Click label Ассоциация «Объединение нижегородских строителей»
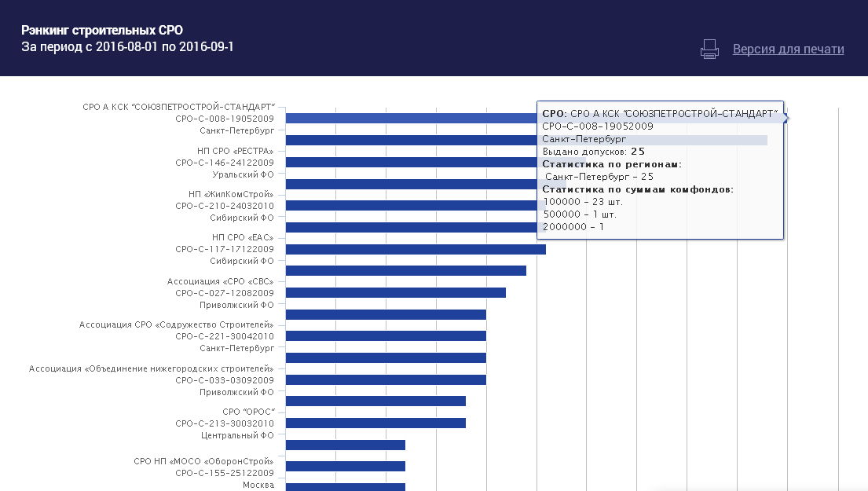This screenshot has width=868, height=491. pyautogui.click(x=151, y=368)
